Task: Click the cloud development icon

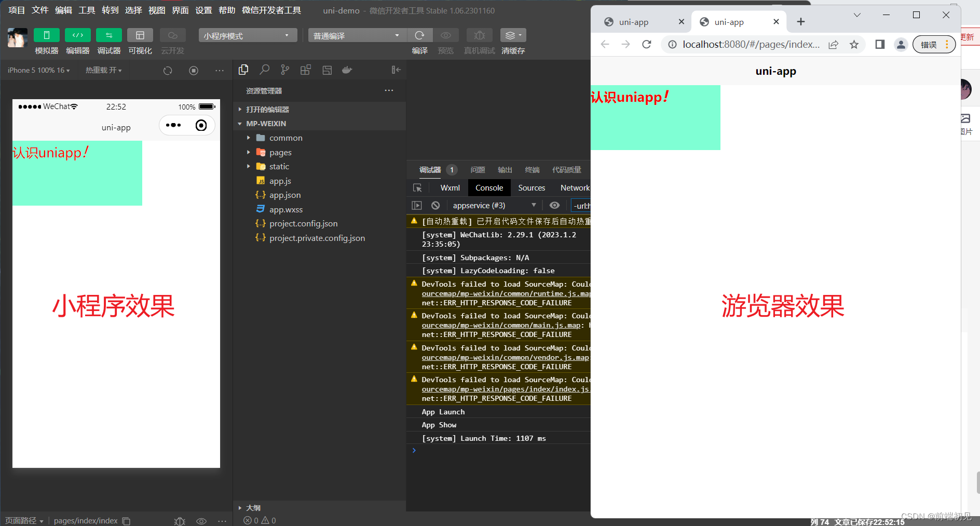Action: [172, 35]
